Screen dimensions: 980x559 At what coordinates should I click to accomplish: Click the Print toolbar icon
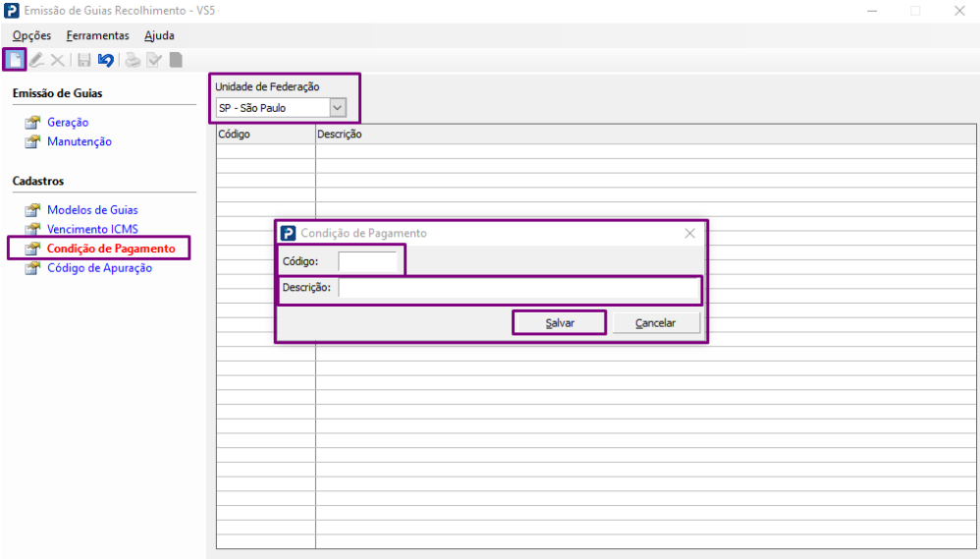(x=133, y=60)
